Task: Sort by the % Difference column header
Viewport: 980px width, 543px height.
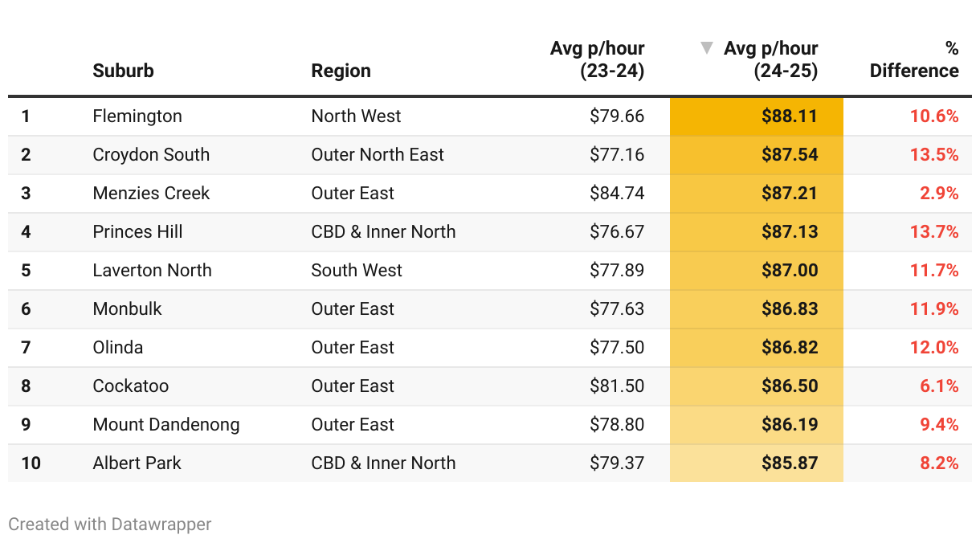Action: pyautogui.click(x=914, y=59)
